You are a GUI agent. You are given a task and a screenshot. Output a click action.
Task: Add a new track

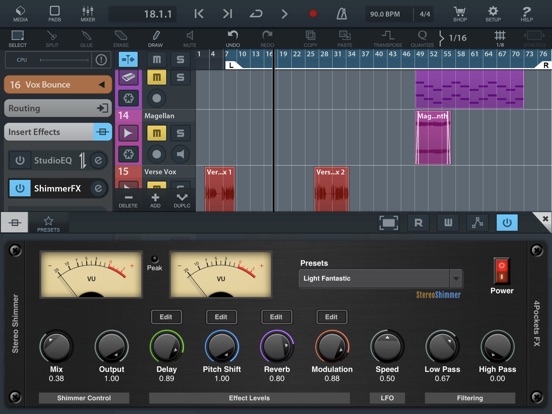155,201
